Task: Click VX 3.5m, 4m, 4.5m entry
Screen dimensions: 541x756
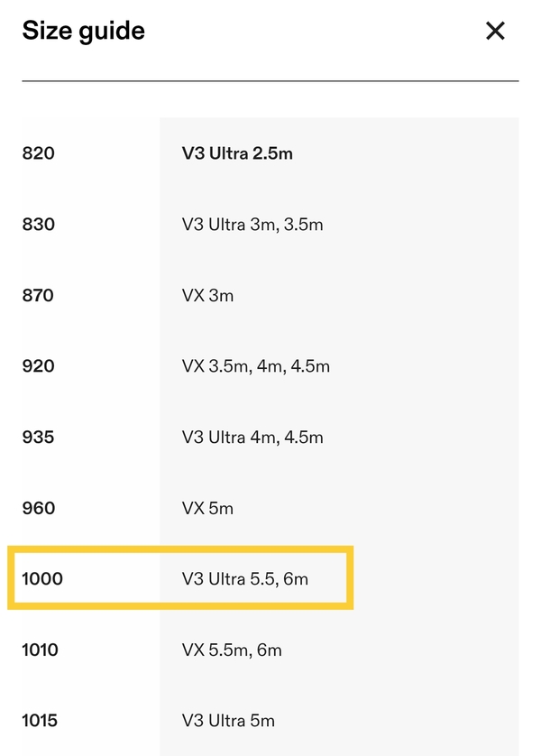Action: click(256, 366)
